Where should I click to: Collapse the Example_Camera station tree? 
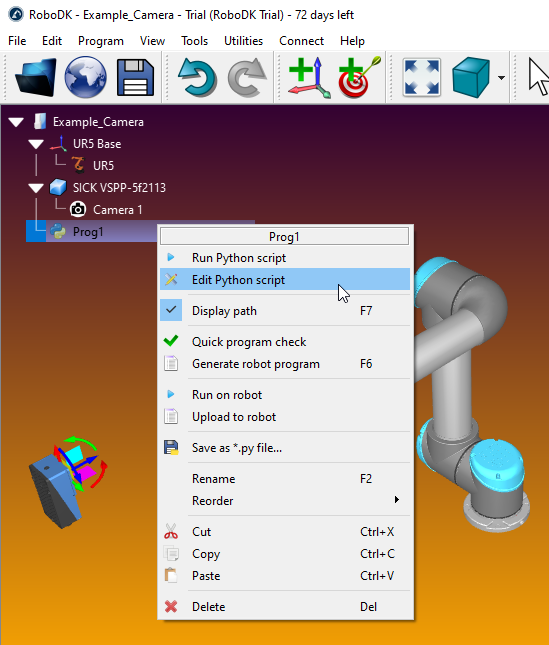(x=16, y=122)
